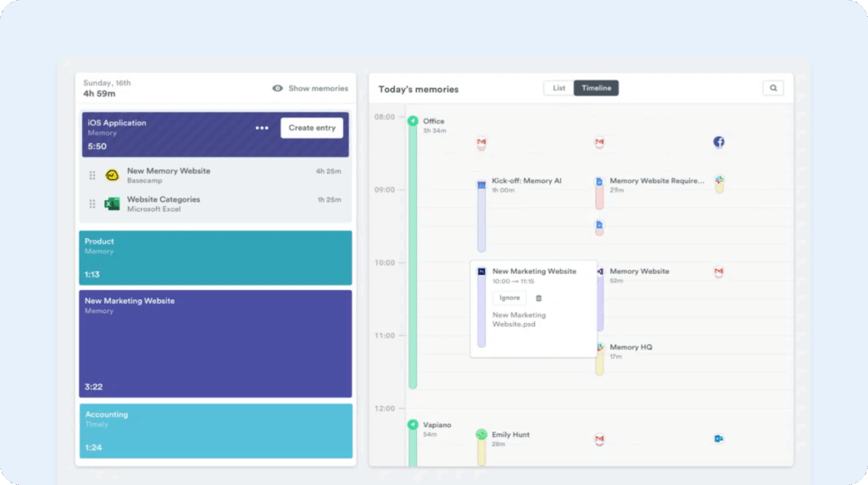Click the Outlook memory icon

point(719,439)
